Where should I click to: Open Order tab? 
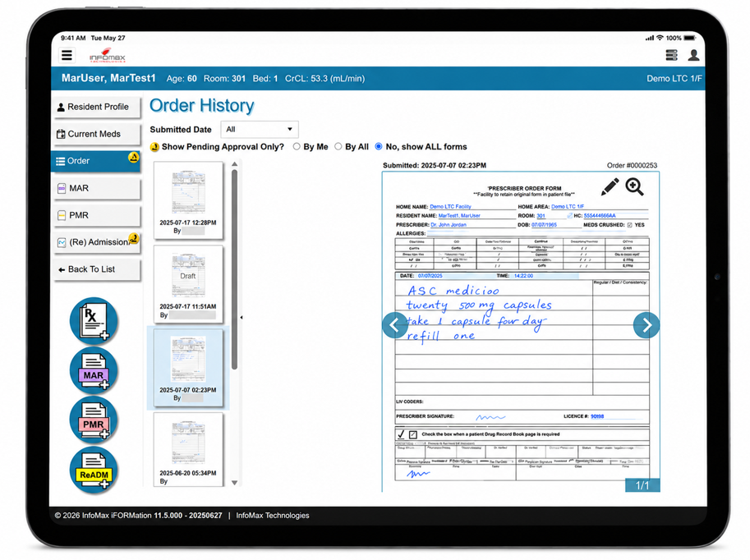pos(95,161)
